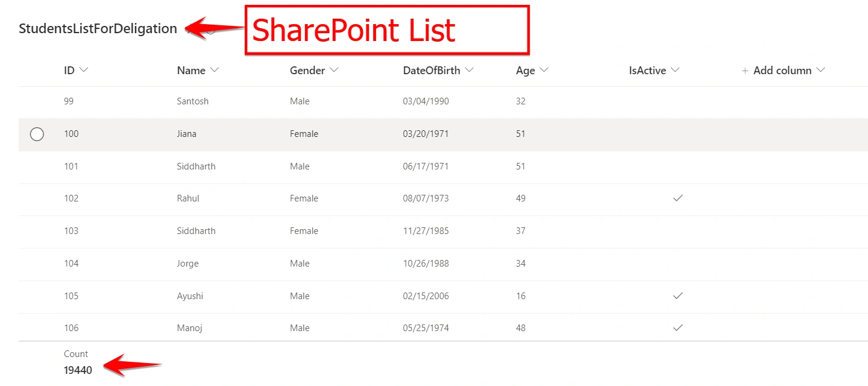Click Jiana's Gender cell Female
The image size is (868, 386).
[x=304, y=134]
